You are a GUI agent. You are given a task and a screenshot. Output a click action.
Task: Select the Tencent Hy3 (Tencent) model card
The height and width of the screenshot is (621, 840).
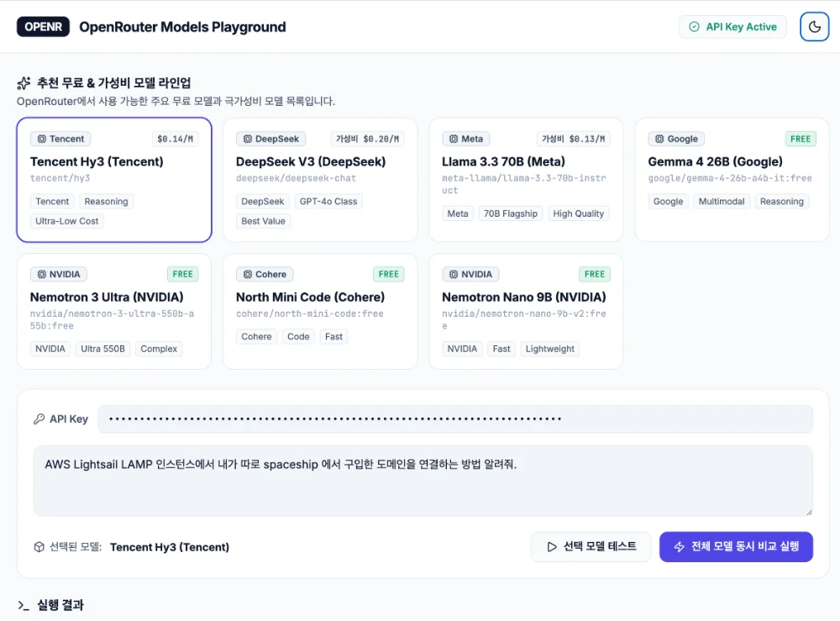[x=114, y=180]
